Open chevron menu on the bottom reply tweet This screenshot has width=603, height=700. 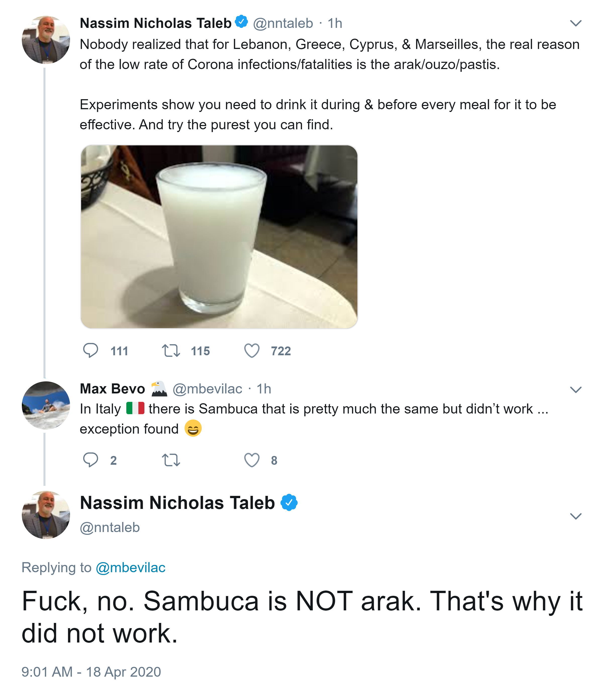point(575,516)
